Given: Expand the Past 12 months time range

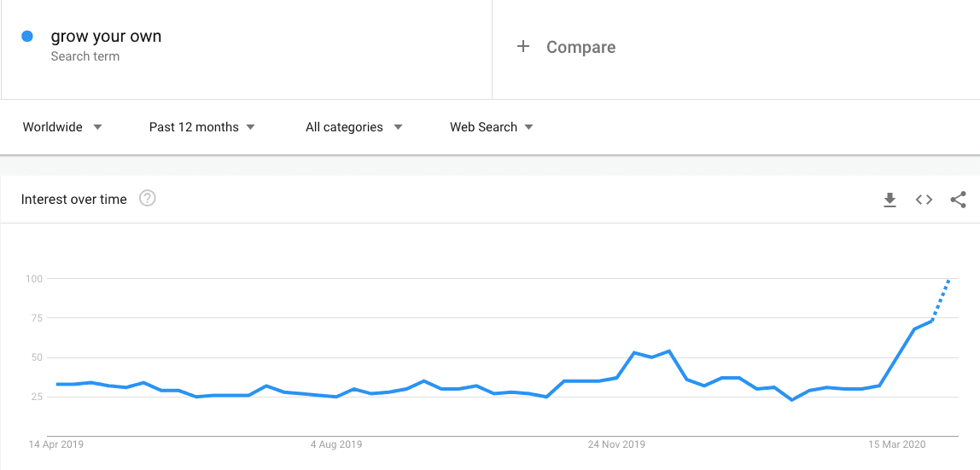Looking at the screenshot, I should tap(201, 127).
